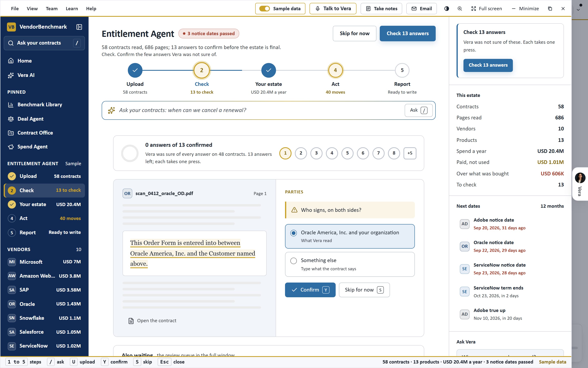Screen dimensions: 588x368
Task: Jump to answer number 3 in the progress chips
Action: pos(316,153)
